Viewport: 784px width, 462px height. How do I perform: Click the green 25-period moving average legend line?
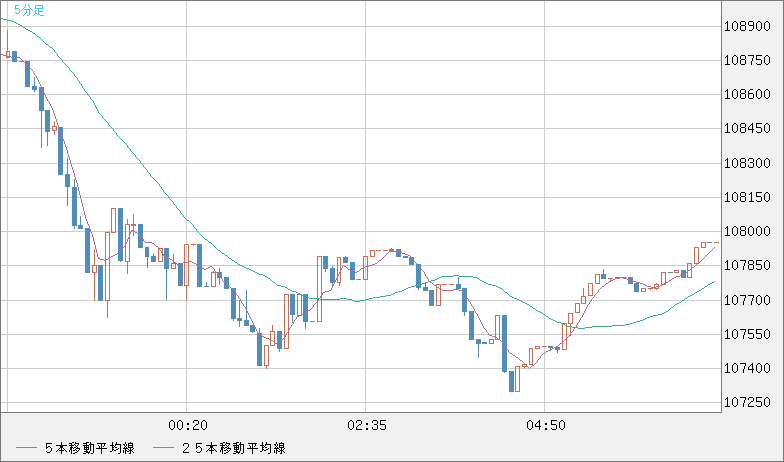point(164,448)
